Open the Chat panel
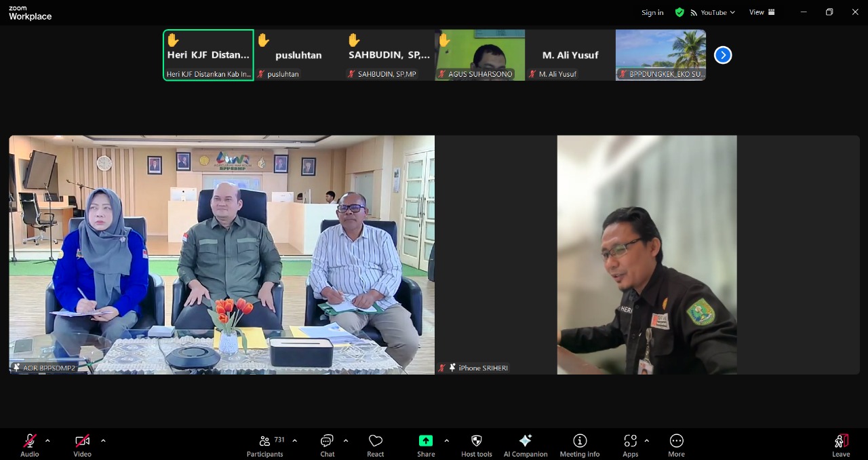Image resolution: width=868 pixels, height=460 pixels. pos(327,444)
